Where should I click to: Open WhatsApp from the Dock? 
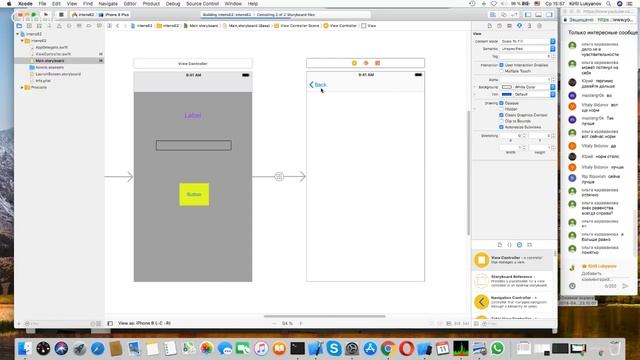click(x=498, y=349)
